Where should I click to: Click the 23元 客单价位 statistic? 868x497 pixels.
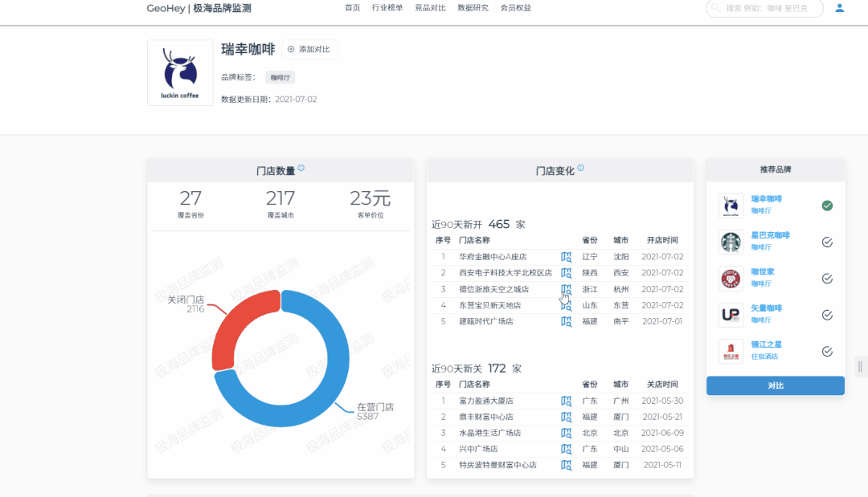click(371, 204)
